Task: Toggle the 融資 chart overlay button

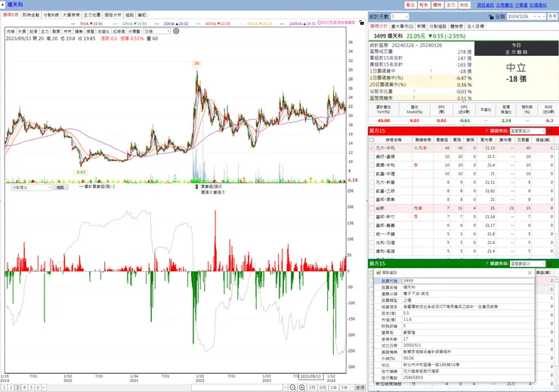Action: [x=56, y=32]
